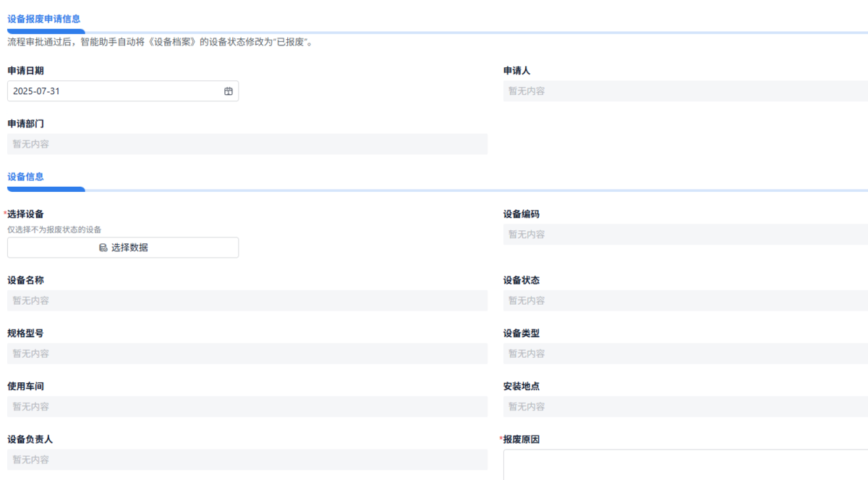
Task: Click the 设备编码 field
Action: pyautogui.click(x=680, y=234)
